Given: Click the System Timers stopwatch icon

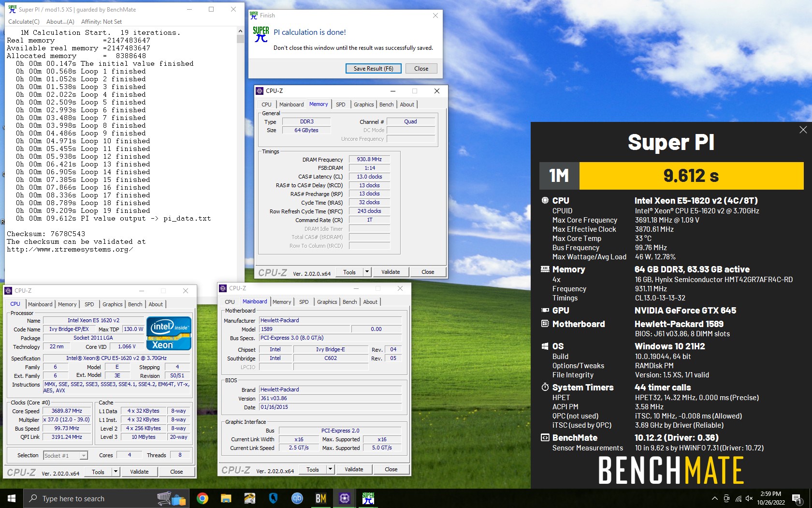Looking at the screenshot, I should click(x=545, y=387).
